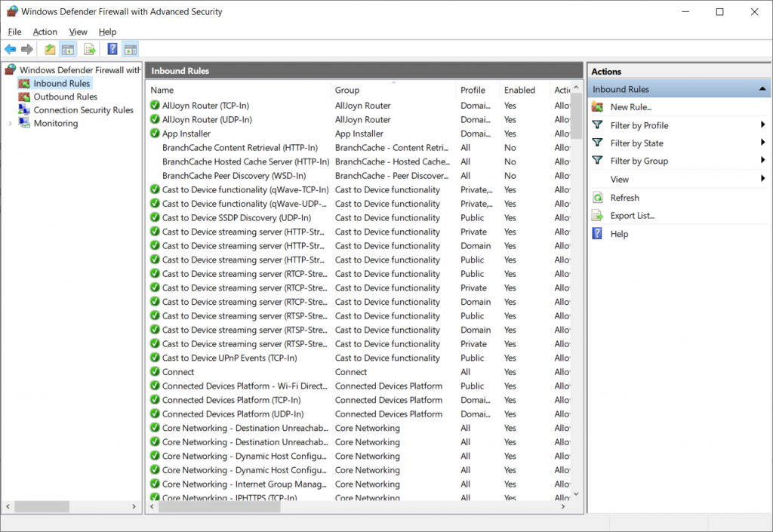Expand the Monitoring tree node

tap(10, 123)
